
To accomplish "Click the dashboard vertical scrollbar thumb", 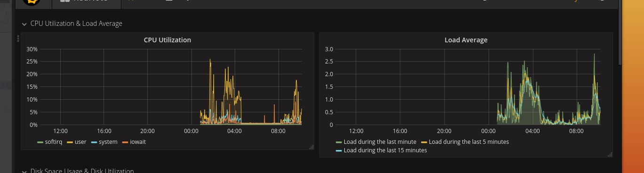I will 620,33.
